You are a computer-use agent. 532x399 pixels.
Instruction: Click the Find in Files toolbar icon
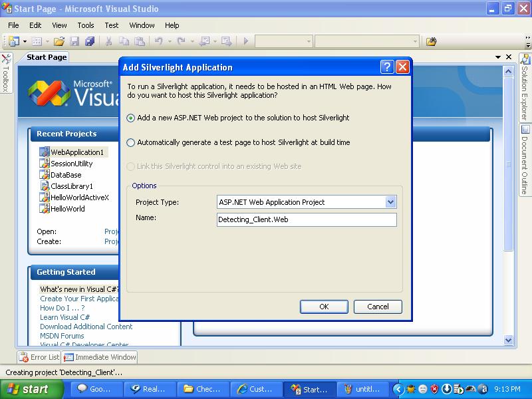pyautogui.click(x=431, y=41)
